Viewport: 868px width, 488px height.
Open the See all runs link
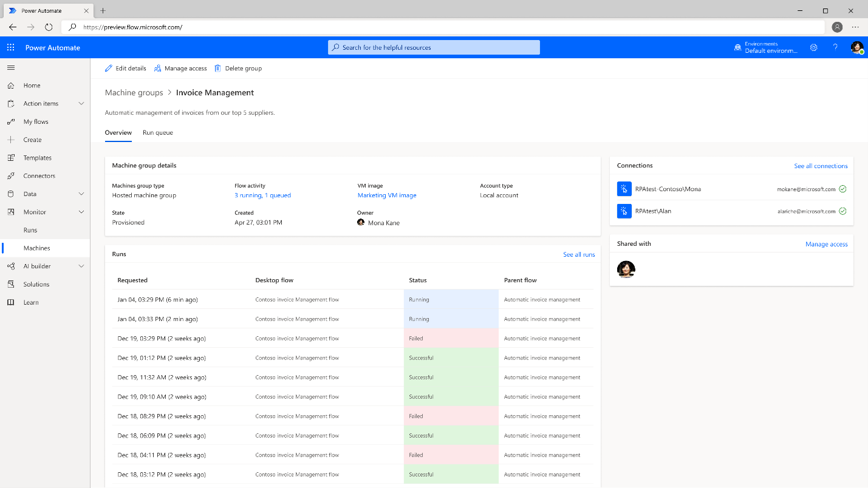[x=579, y=254]
